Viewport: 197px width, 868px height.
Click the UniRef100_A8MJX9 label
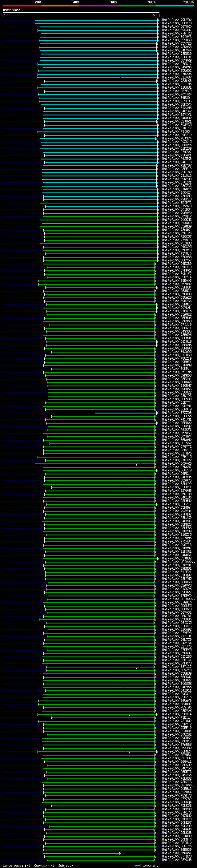click(x=177, y=518)
